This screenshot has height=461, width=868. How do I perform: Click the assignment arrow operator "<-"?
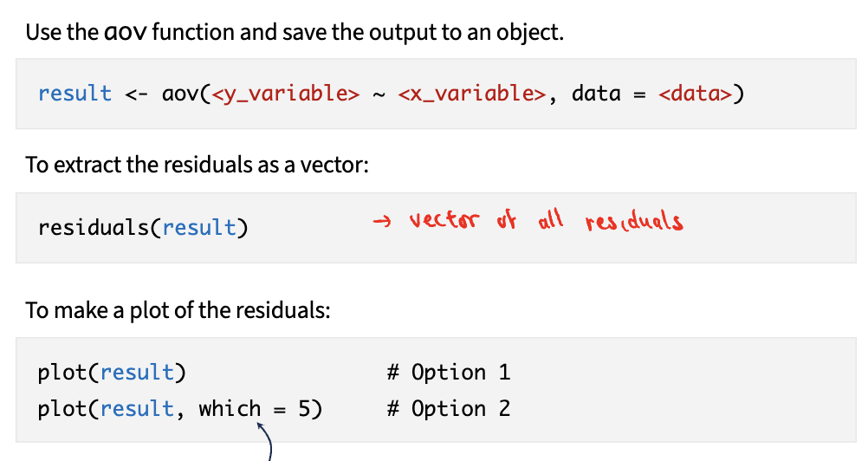(137, 94)
